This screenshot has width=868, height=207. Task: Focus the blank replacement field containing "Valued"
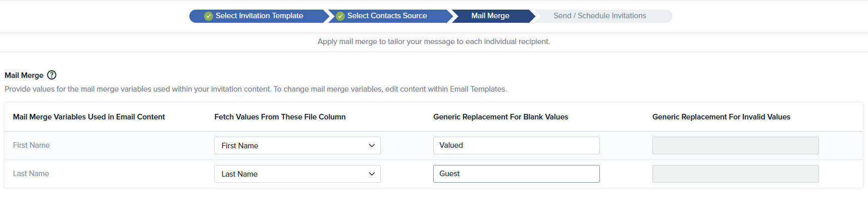pyautogui.click(x=516, y=146)
